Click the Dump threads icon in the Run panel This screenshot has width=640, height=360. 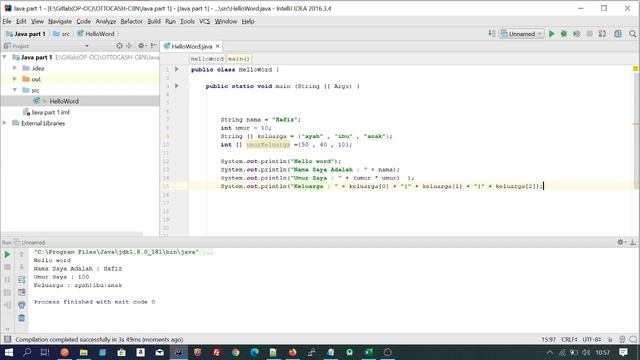(7, 292)
